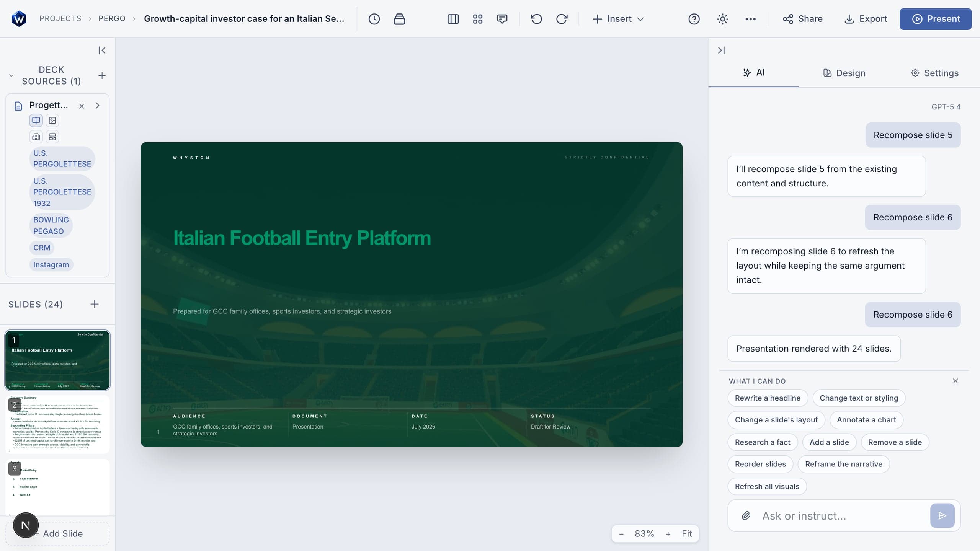980x551 pixels.
Task: Expand the Progett... source chevron
Action: [x=97, y=106]
